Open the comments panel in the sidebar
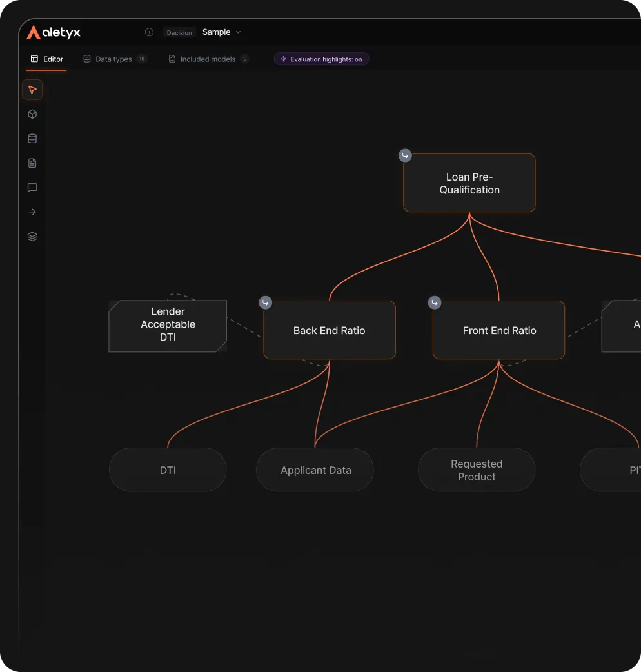 click(x=32, y=188)
